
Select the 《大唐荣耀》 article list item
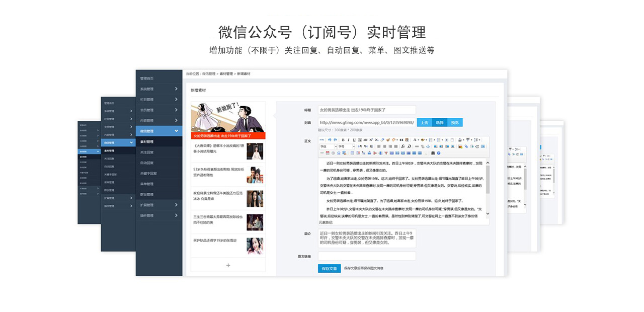(228, 151)
